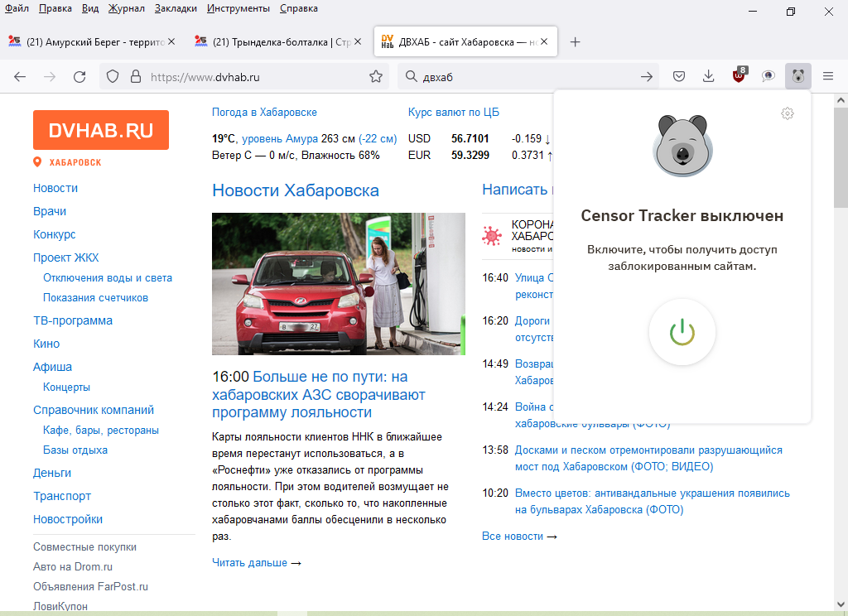Click the Censor Tracker bear toolbar icon
Image resolution: width=848 pixels, height=616 pixels.
(x=797, y=76)
